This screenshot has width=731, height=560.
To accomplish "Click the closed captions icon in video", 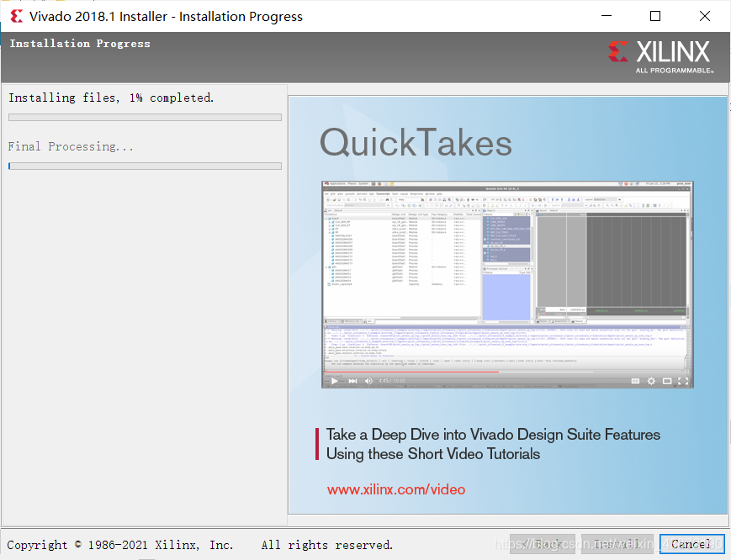I will click(x=635, y=381).
